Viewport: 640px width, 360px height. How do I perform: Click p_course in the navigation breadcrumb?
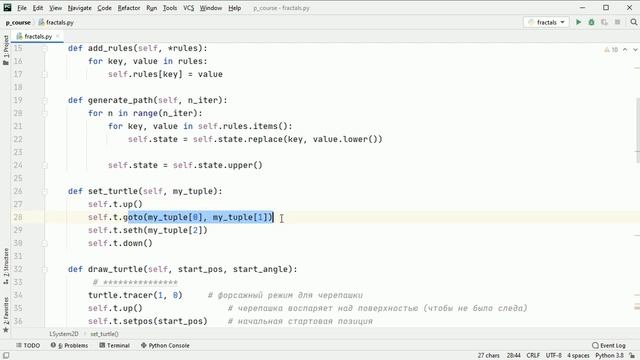(18, 22)
